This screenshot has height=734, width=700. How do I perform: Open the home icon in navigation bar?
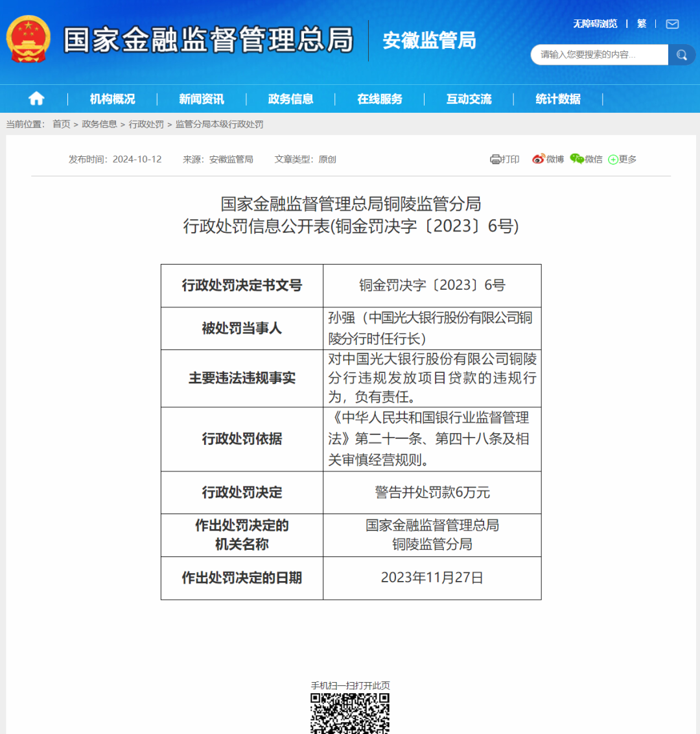tap(36, 99)
